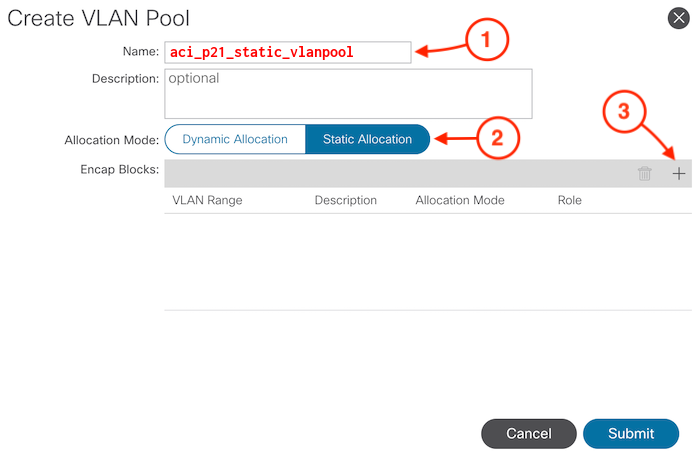Image resolution: width=700 pixels, height=459 pixels.
Task: Close the Create VLAN Pool dialog
Action: pyautogui.click(x=677, y=16)
